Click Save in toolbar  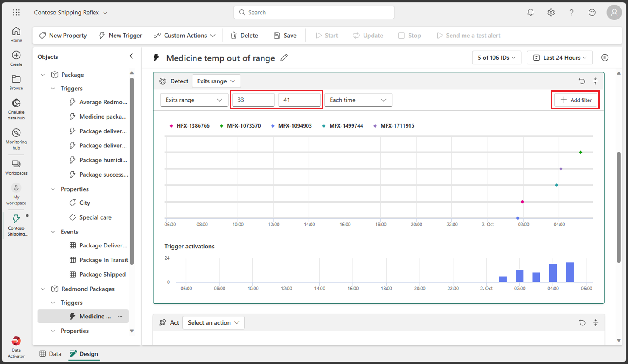pos(285,36)
